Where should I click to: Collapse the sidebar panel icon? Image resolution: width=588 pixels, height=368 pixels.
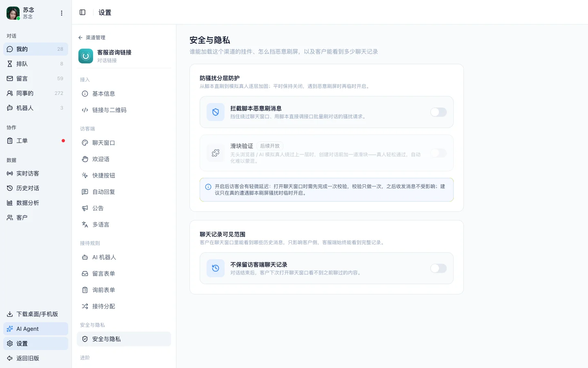tap(82, 12)
